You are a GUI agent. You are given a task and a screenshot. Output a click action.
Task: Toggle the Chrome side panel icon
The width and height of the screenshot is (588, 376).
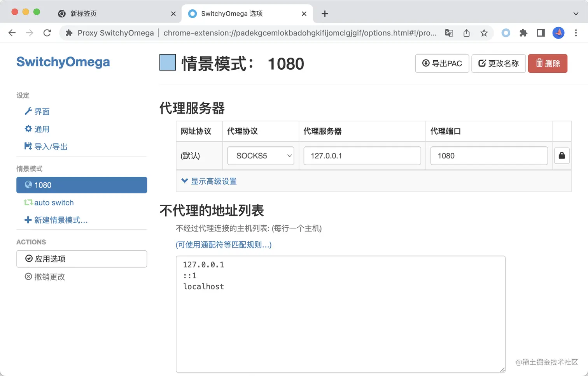(x=541, y=33)
